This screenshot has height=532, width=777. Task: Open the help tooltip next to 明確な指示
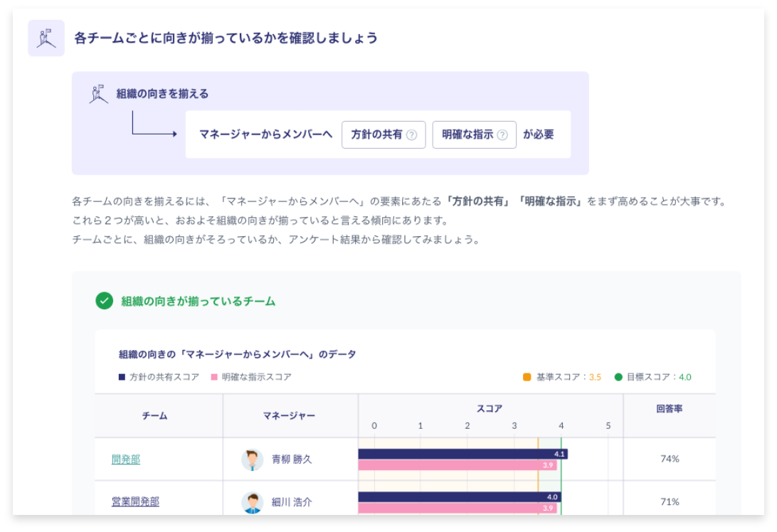(503, 134)
